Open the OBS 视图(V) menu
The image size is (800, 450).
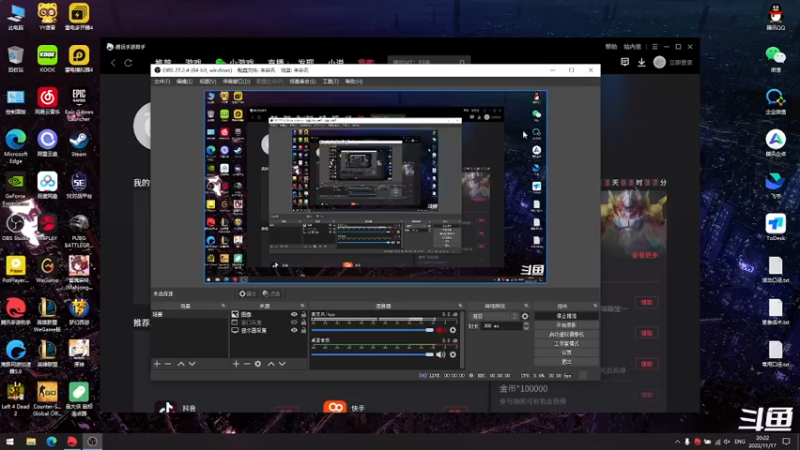click(207, 82)
